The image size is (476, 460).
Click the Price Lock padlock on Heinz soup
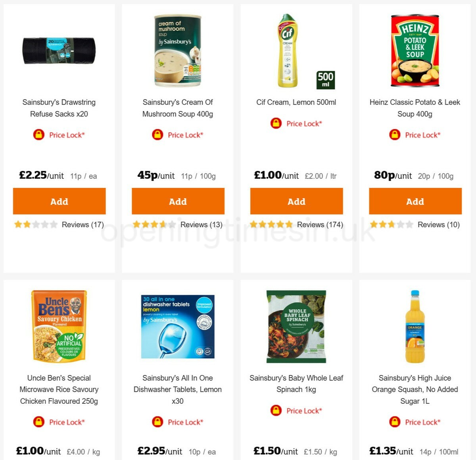pyautogui.click(x=394, y=135)
